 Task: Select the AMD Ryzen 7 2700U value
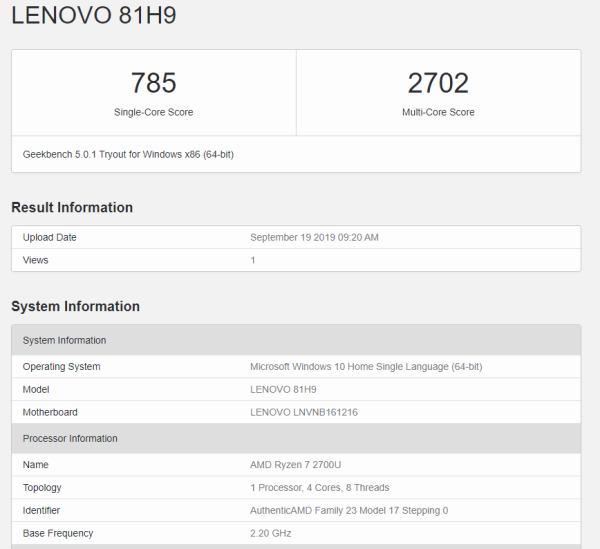point(295,464)
